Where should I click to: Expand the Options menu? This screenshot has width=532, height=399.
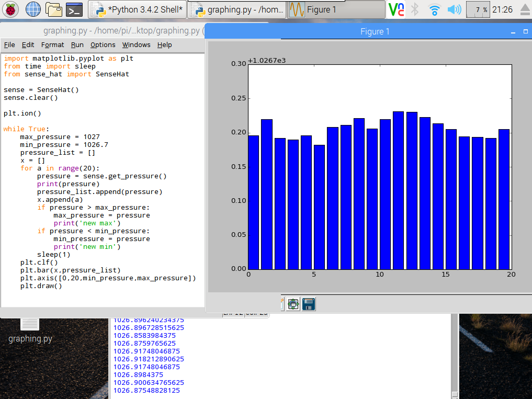pos(103,45)
